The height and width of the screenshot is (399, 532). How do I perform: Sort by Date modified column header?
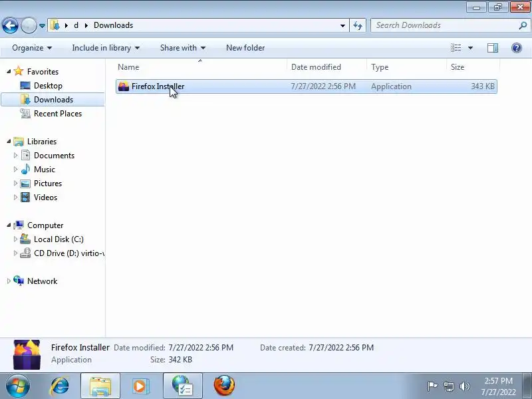click(x=327, y=67)
